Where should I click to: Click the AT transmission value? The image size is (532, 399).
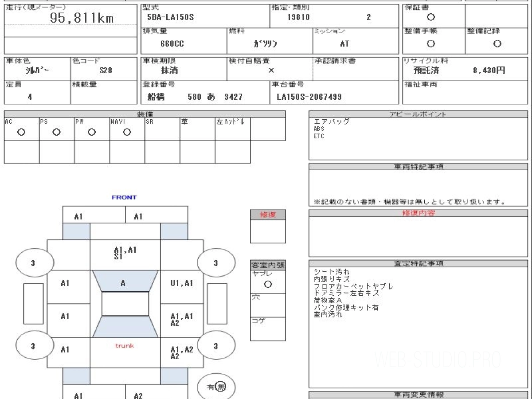coord(344,44)
